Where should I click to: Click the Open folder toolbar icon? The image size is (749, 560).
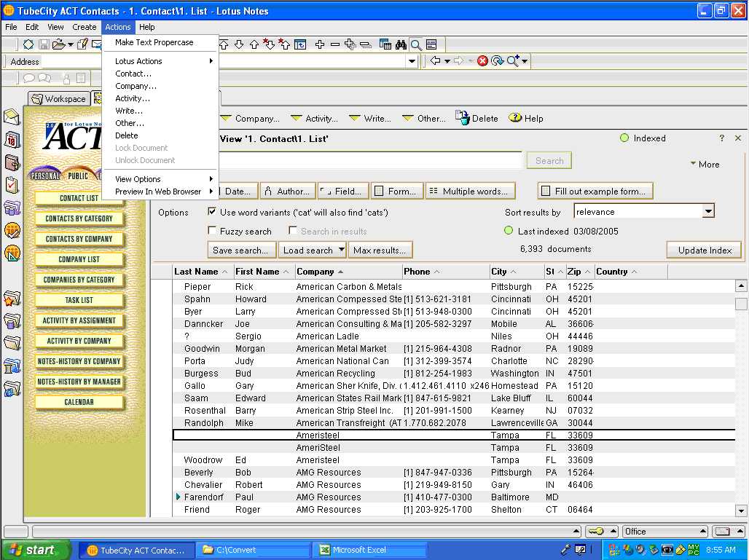point(59,44)
